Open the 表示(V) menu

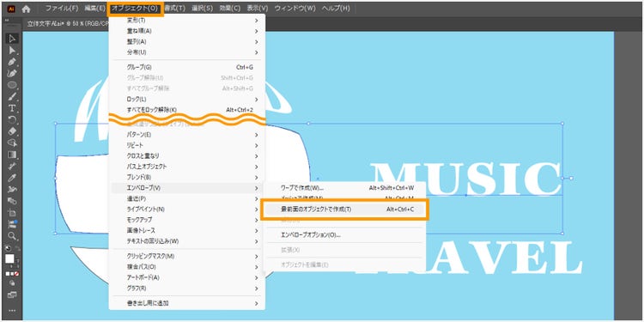click(x=258, y=9)
